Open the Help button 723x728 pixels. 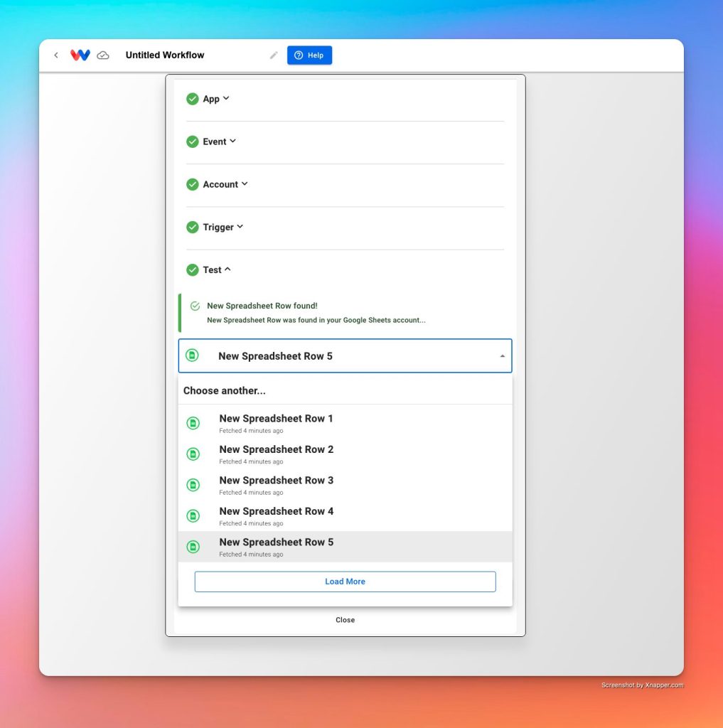(309, 55)
